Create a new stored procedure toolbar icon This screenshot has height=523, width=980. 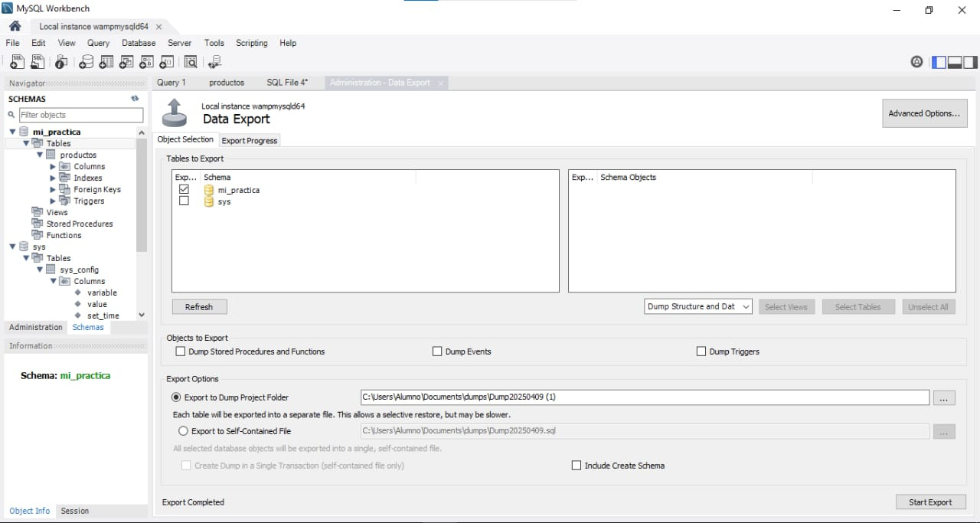(x=146, y=62)
